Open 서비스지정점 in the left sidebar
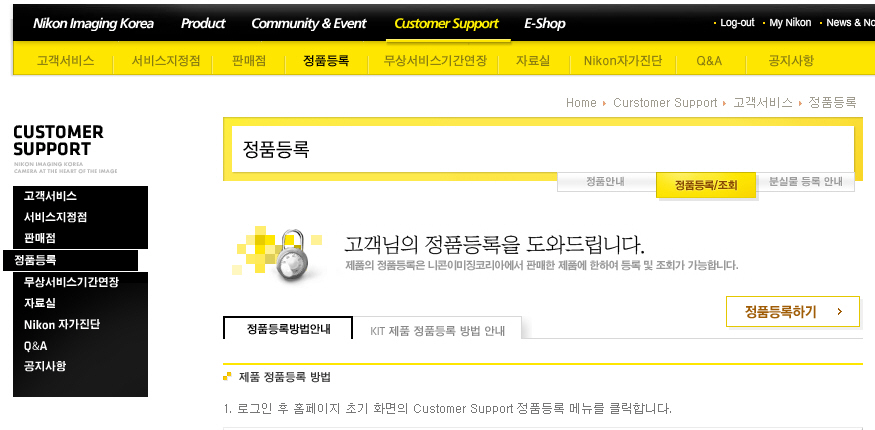Viewport: 875px width, 430px height. click(x=55, y=217)
